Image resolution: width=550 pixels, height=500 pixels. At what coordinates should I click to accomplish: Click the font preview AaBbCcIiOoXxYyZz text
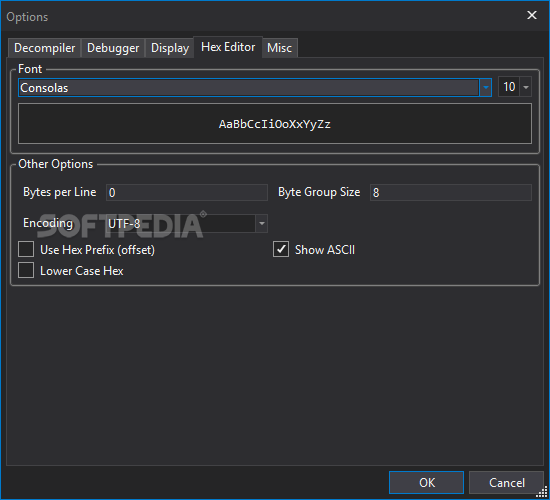[275, 124]
